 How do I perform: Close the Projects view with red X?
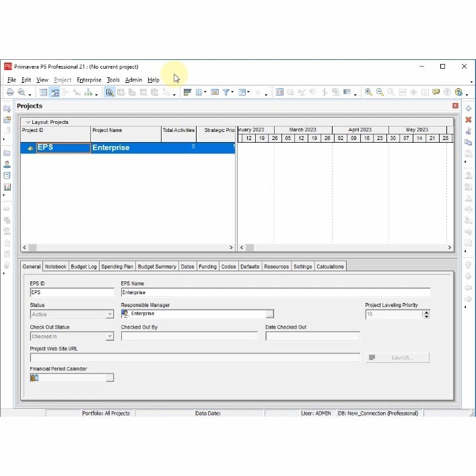click(x=455, y=106)
